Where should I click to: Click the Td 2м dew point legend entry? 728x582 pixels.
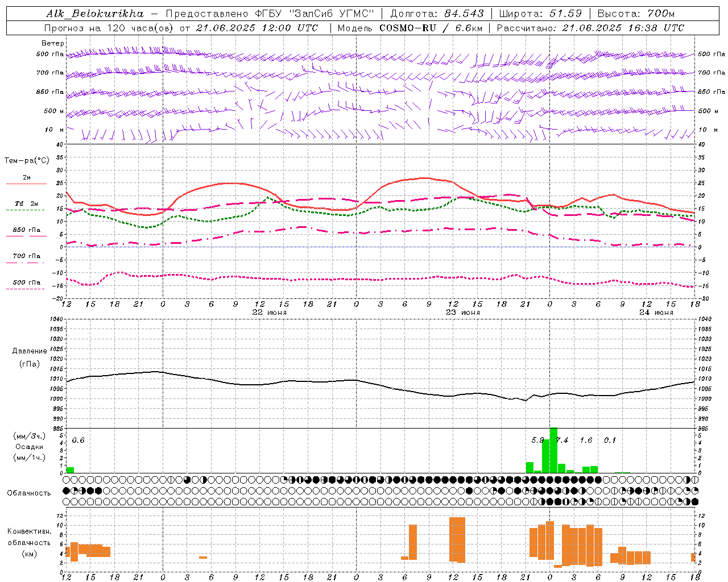pyautogui.click(x=26, y=203)
